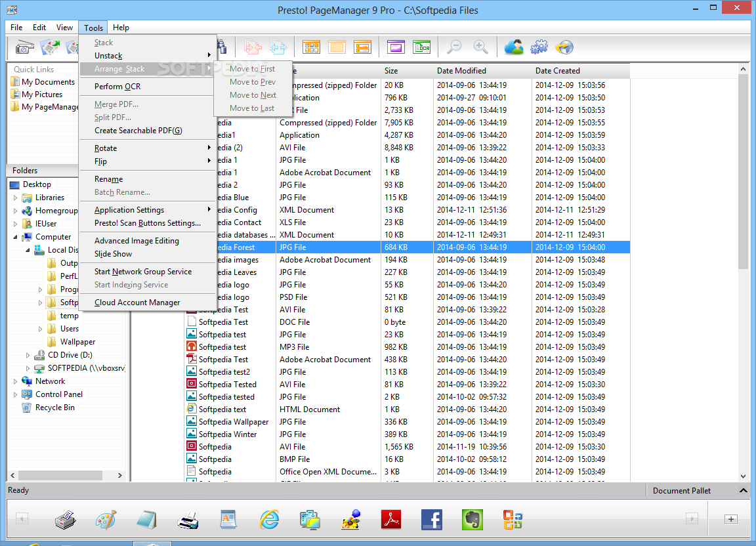Open the Help menu
756x546 pixels.
click(121, 28)
